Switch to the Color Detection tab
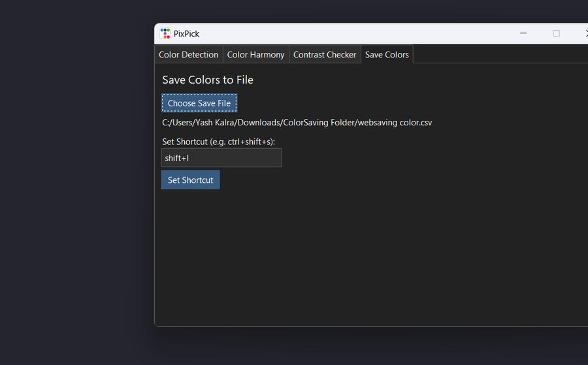This screenshot has height=365, width=588. coord(188,55)
